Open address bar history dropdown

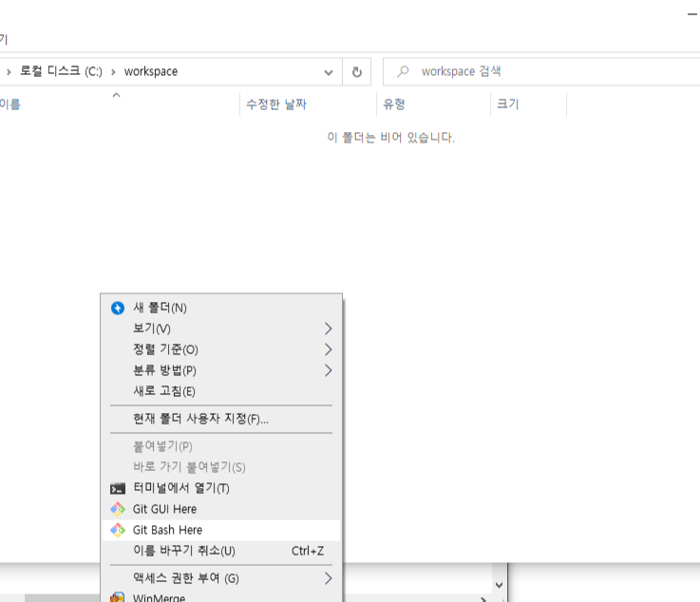tap(329, 72)
